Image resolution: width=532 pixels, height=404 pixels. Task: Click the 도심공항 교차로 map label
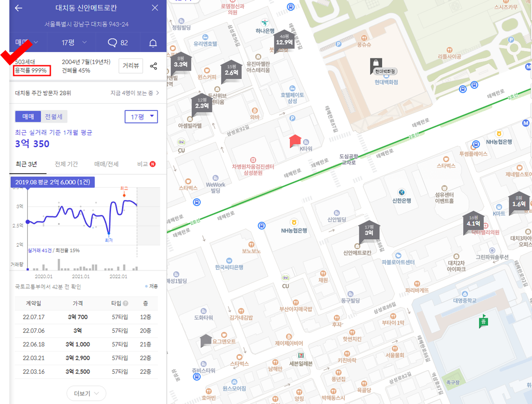click(349, 159)
